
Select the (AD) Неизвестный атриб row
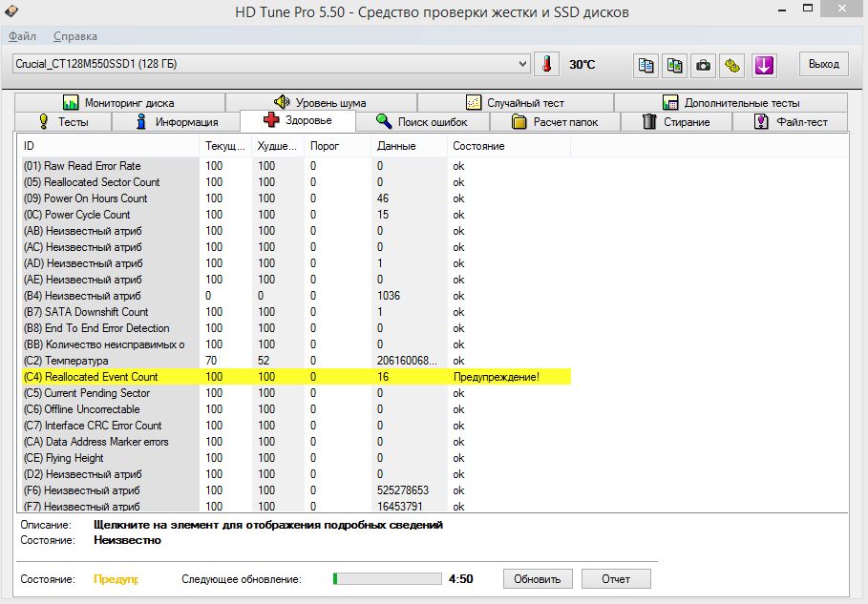[294, 263]
